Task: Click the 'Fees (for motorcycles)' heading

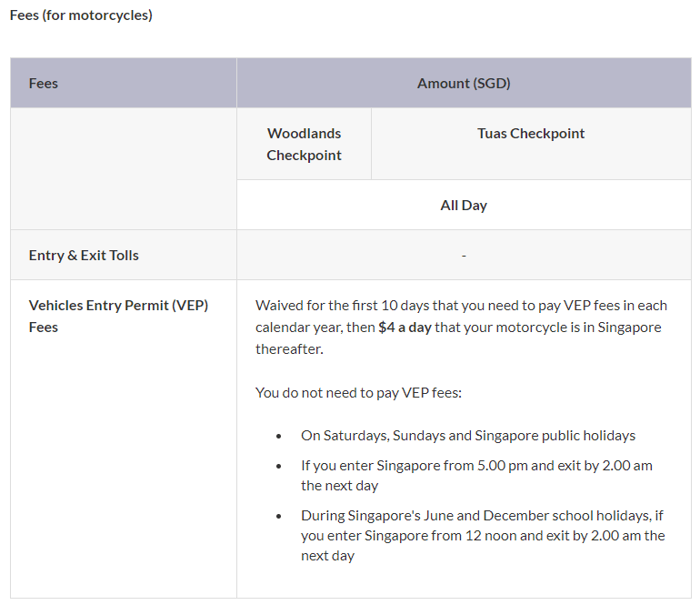Action: pyautogui.click(x=81, y=15)
